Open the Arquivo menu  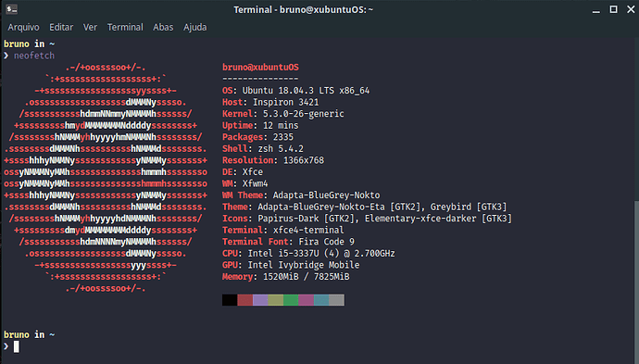pyautogui.click(x=23, y=27)
